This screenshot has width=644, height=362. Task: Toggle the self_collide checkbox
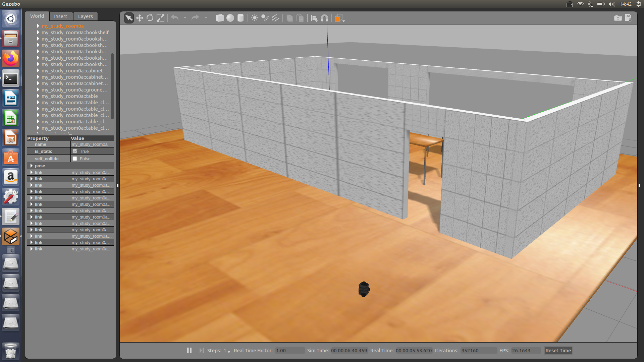pos(75,159)
